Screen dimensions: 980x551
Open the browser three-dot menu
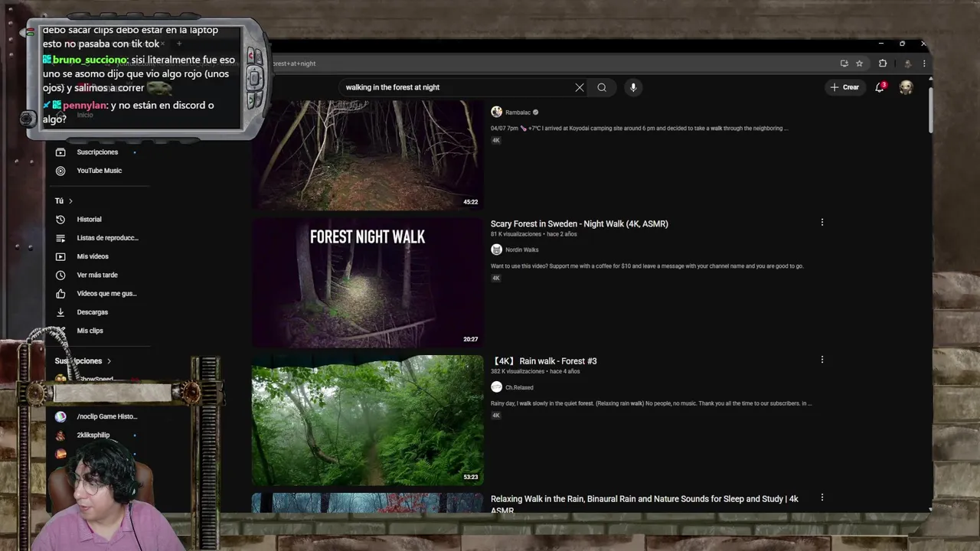924,64
